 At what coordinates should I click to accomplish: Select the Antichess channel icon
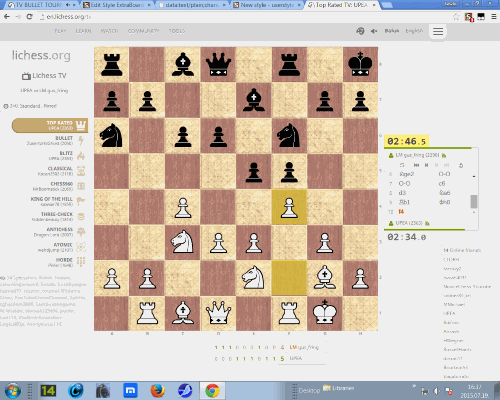coord(81,232)
